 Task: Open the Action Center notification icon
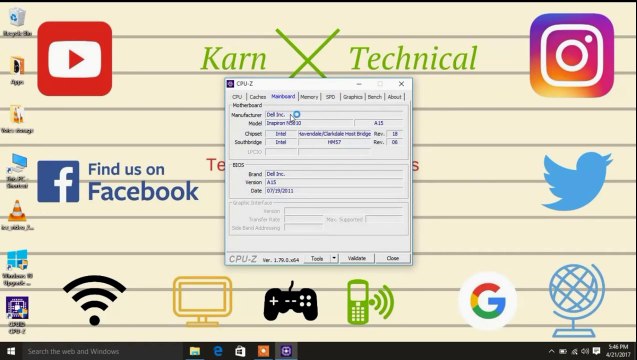(596, 351)
